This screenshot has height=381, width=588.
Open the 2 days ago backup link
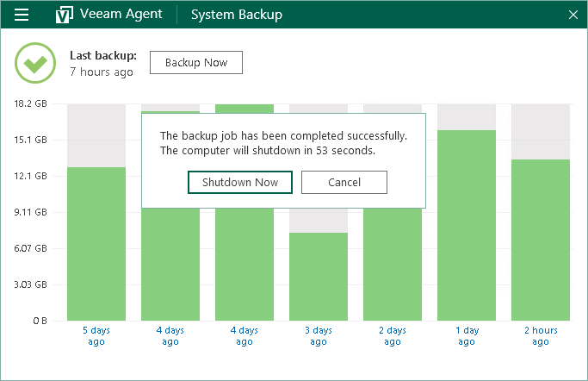[393, 336]
